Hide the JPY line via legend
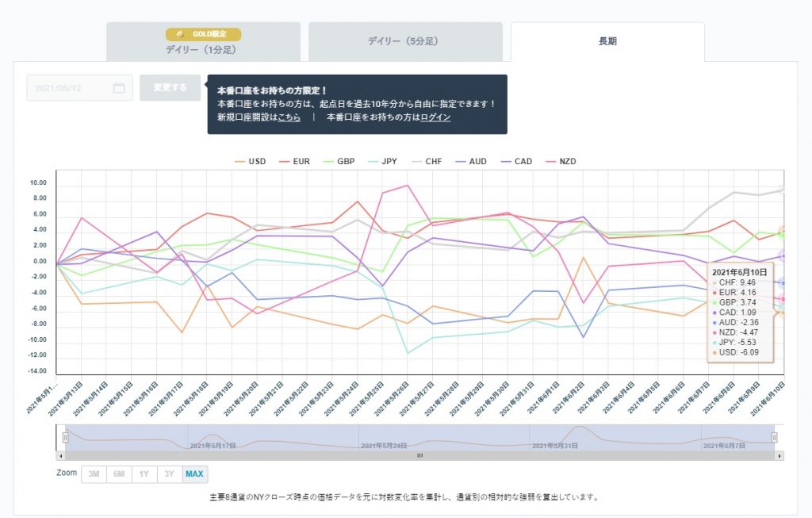The height and width of the screenshot is (518, 812). pyautogui.click(x=383, y=162)
